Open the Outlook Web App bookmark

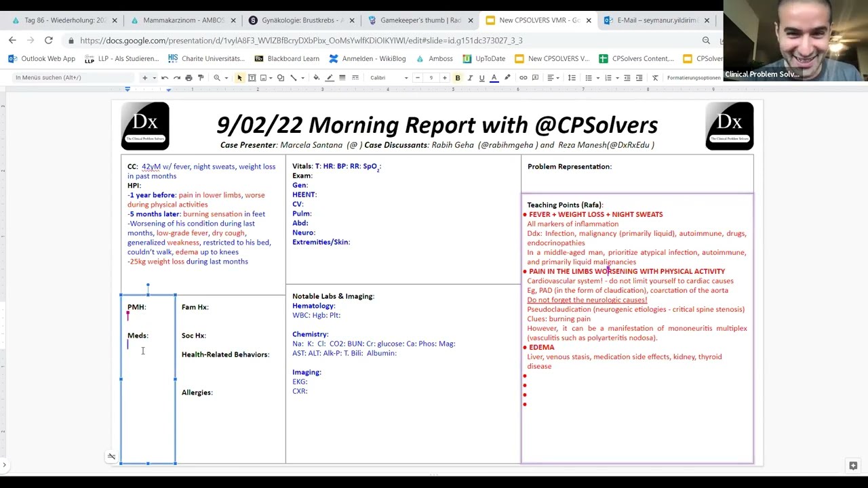[42, 59]
